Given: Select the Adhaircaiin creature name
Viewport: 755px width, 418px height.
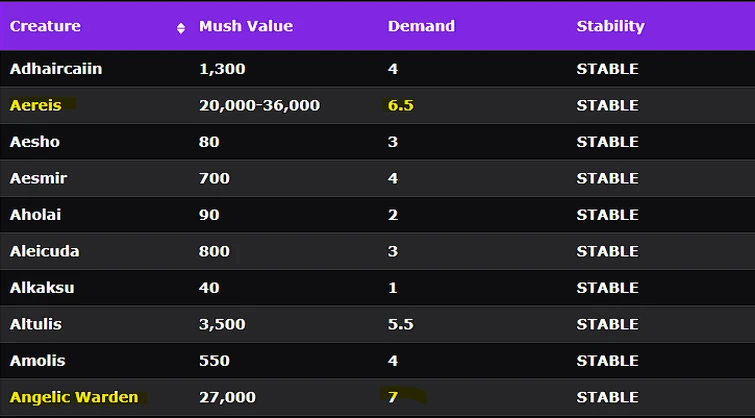Looking at the screenshot, I should [x=56, y=69].
